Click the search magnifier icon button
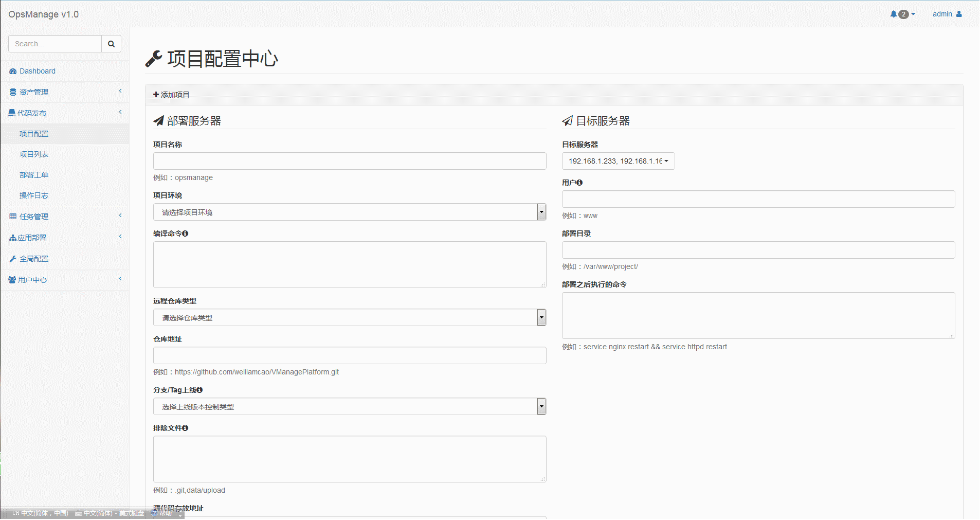Screen dimensions: 980x520 tap(111, 44)
